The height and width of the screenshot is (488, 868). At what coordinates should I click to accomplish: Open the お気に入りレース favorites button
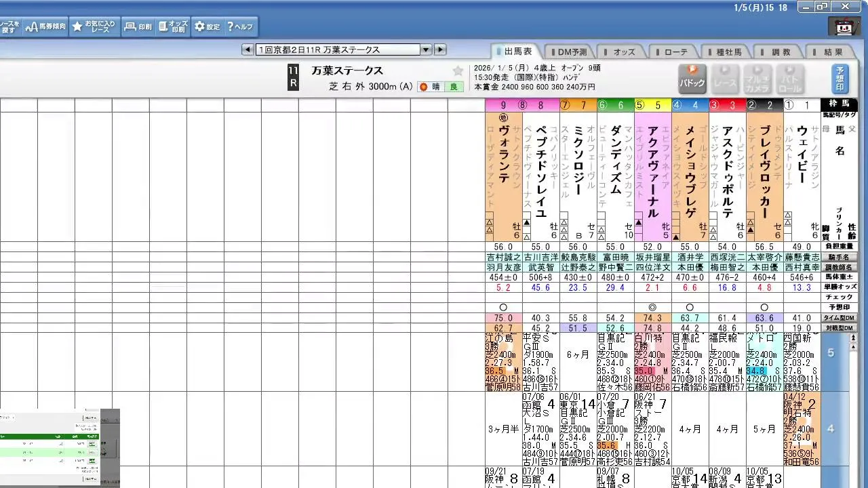(94, 26)
